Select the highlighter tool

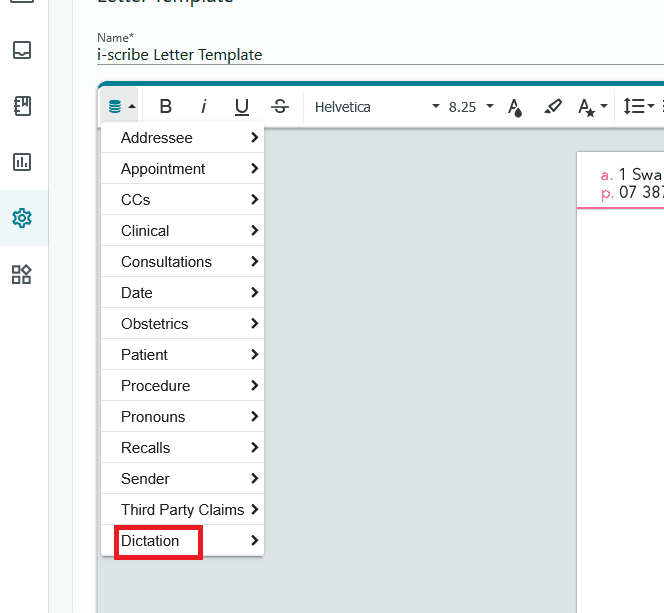tap(553, 106)
